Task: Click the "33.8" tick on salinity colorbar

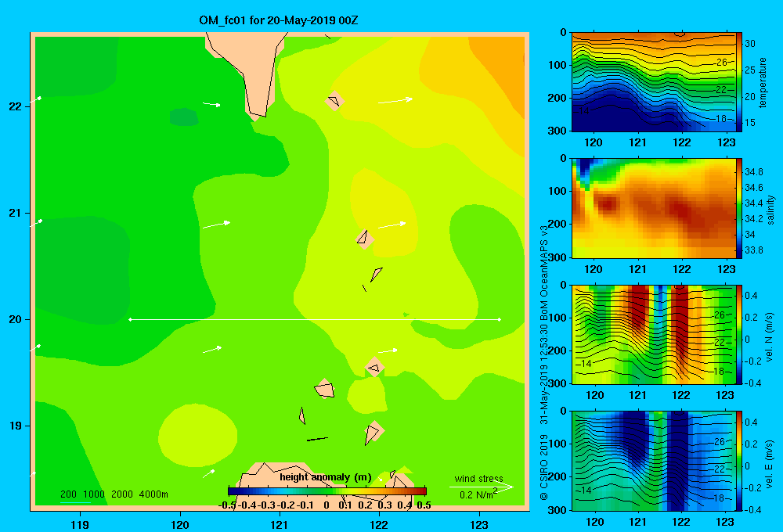Action: (754, 250)
